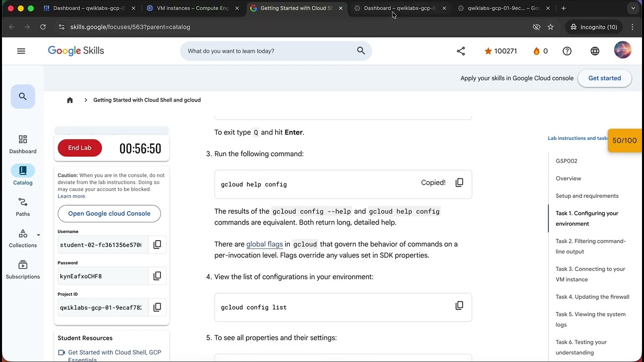
Task: Jump to Task 3 Connecting to VM instance
Action: coord(590,274)
